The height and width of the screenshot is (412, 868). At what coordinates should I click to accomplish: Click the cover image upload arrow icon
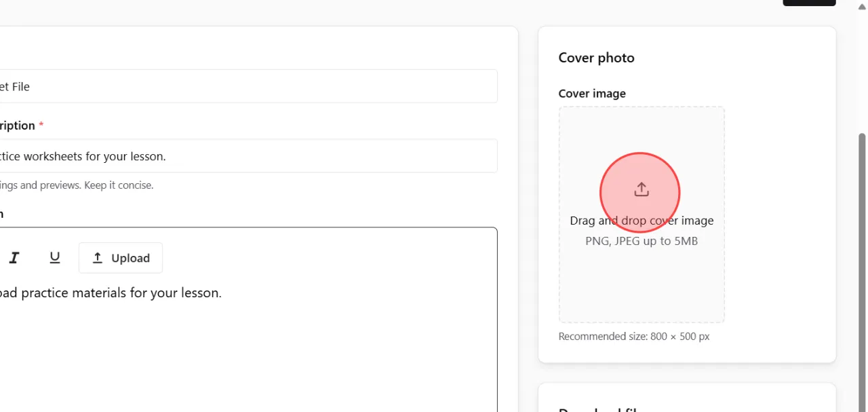pos(642,189)
